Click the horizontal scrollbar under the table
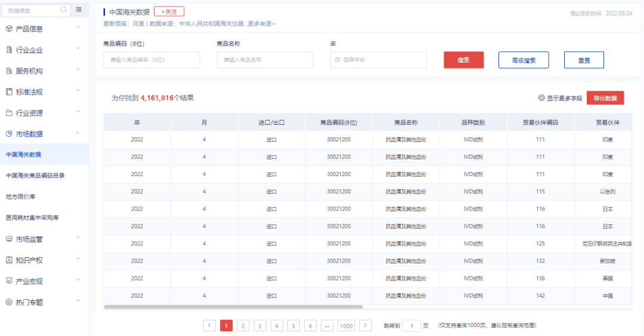This screenshot has width=644, height=336. click(x=233, y=307)
